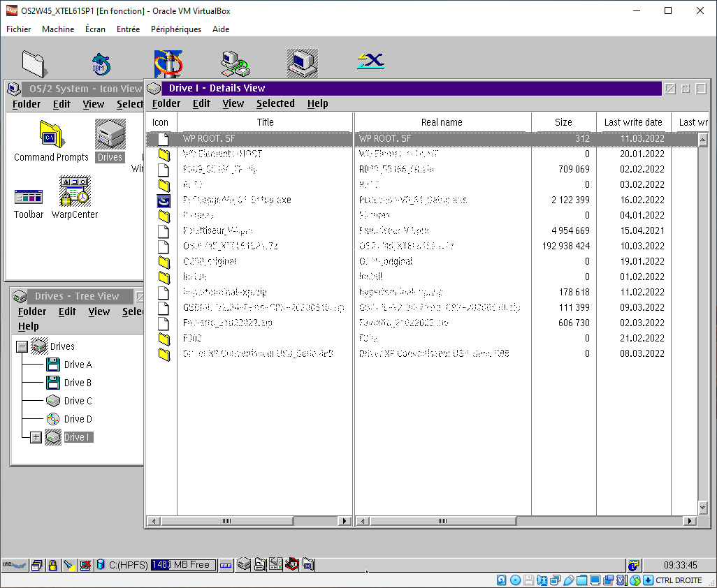
Task: Open the Périphériques menu in VirtualBox
Action: [176, 29]
